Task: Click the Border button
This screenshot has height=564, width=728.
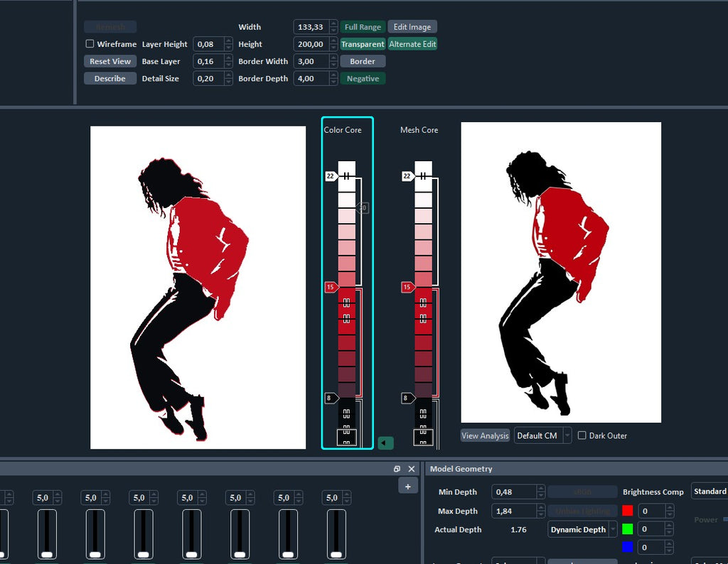Action: coord(363,61)
